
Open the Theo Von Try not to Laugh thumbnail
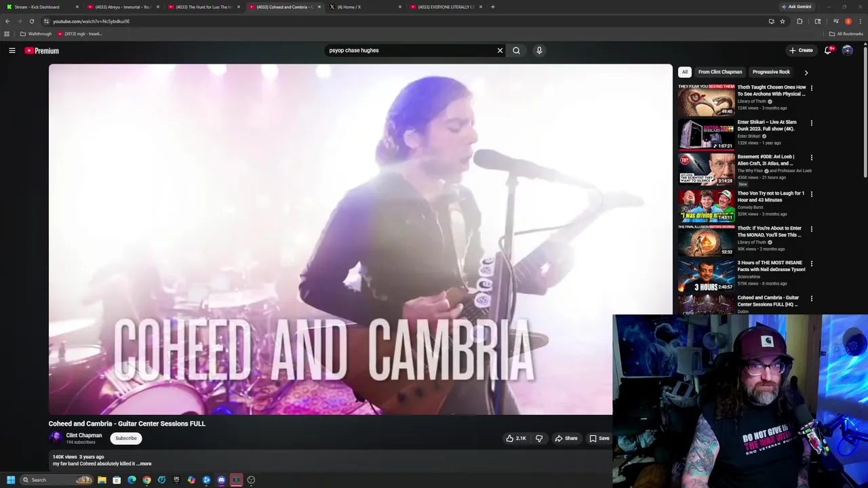coord(707,205)
